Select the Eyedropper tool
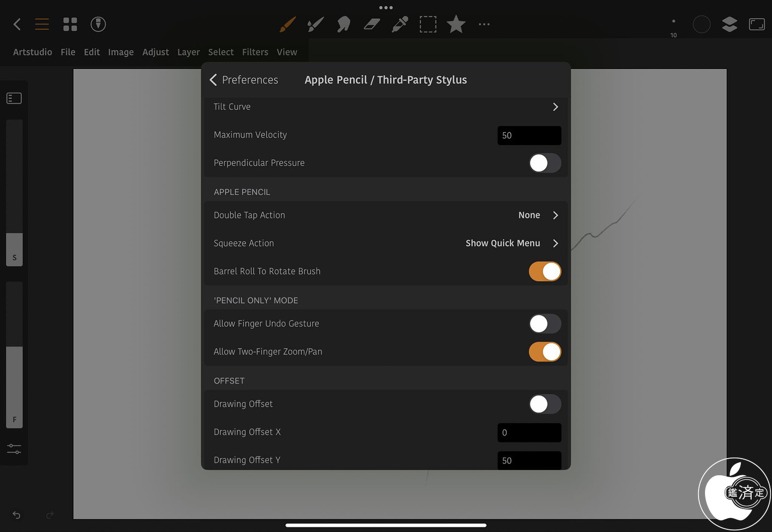 point(400,24)
